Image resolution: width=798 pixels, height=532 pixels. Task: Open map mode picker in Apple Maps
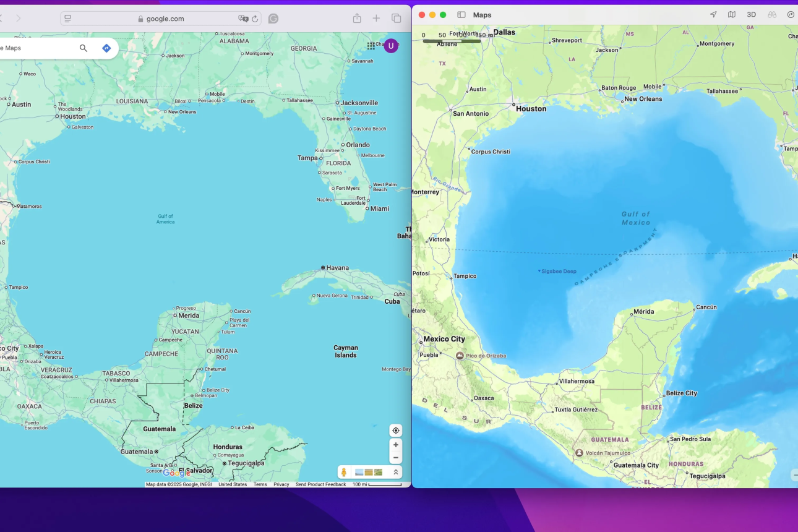tap(732, 15)
